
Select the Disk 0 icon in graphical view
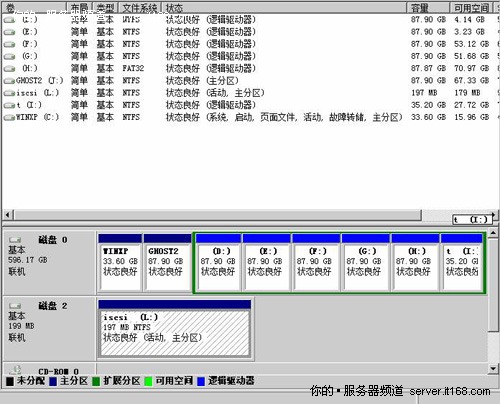click(x=15, y=240)
